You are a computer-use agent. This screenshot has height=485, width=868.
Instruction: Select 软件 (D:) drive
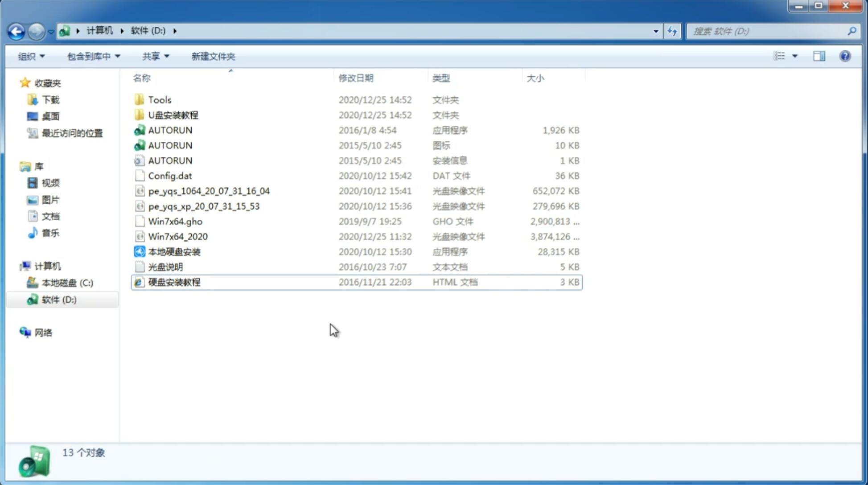(58, 299)
